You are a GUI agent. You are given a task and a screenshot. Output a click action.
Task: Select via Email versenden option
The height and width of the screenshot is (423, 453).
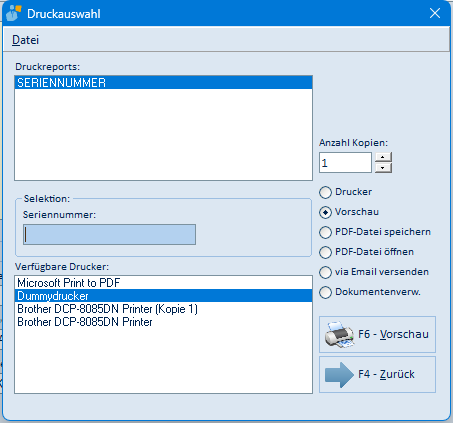point(325,272)
